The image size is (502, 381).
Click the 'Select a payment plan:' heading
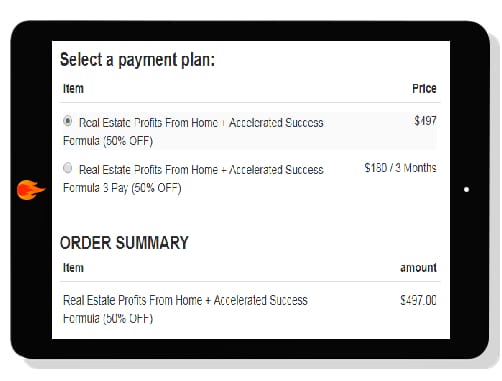(137, 60)
